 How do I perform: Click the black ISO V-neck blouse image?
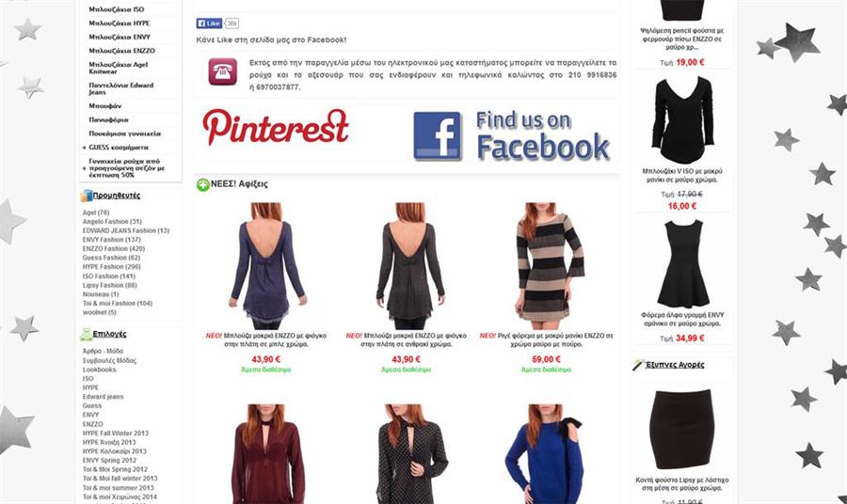(682, 119)
